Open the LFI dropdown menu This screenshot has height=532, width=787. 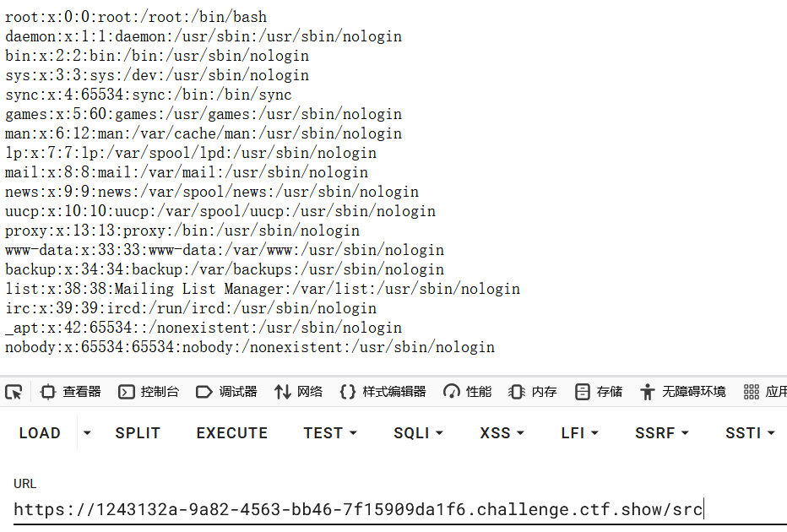coord(579,433)
